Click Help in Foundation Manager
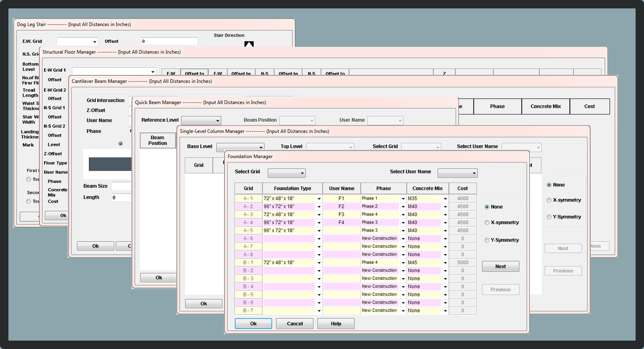Image resolution: width=644 pixels, height=349 pixels. tap(336, 324)
